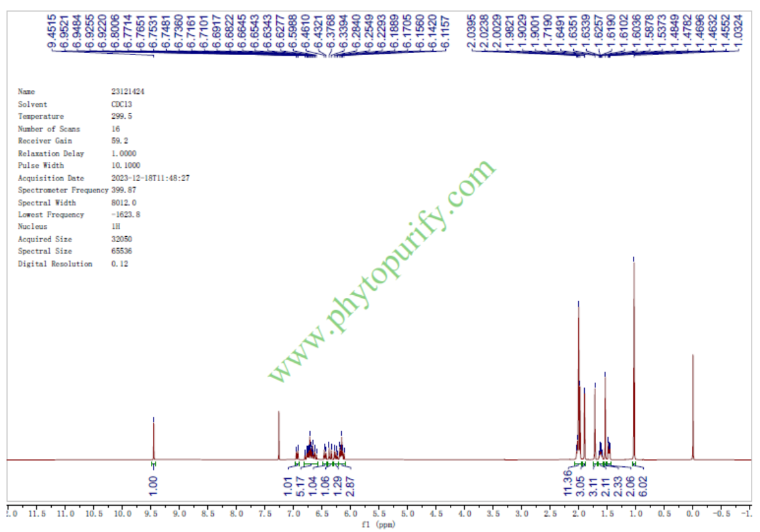Screen dimensions: 760x532
Task: Click the Spectrometer Frequency value 399.87
Action: click(124, 190)
